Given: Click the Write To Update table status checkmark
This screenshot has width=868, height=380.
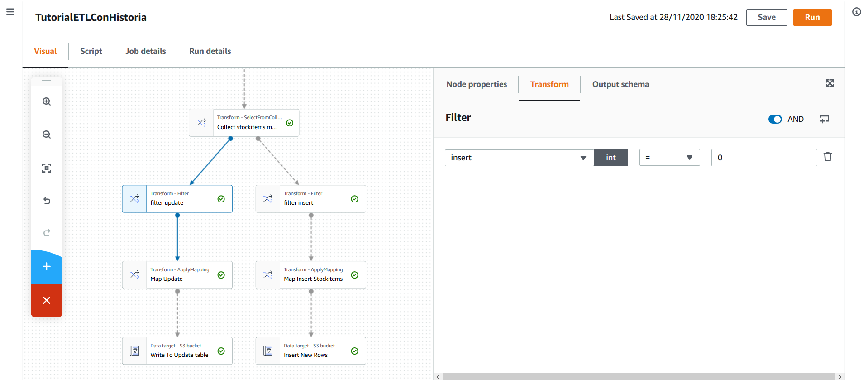Looking at the screenshot, I should point(221,351).
